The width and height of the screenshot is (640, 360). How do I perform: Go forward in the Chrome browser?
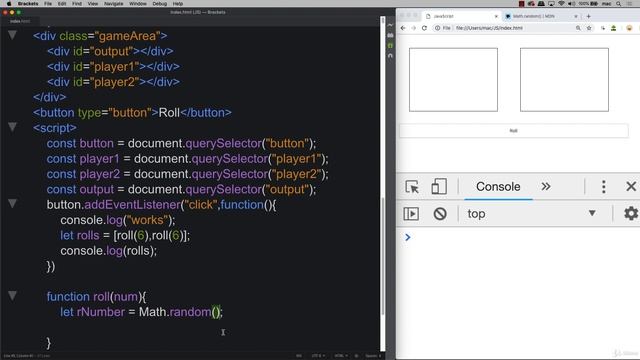[413, 28]
